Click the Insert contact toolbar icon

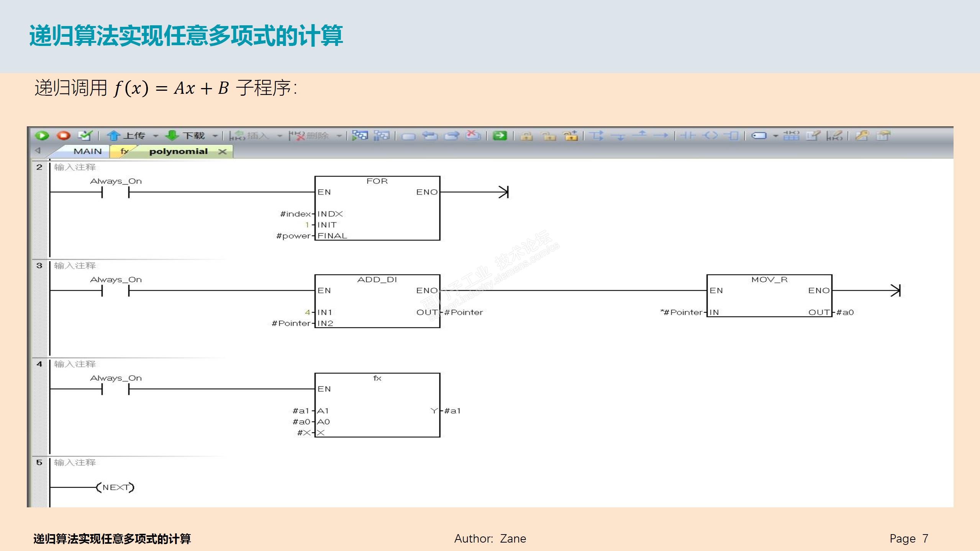[688, 136]
